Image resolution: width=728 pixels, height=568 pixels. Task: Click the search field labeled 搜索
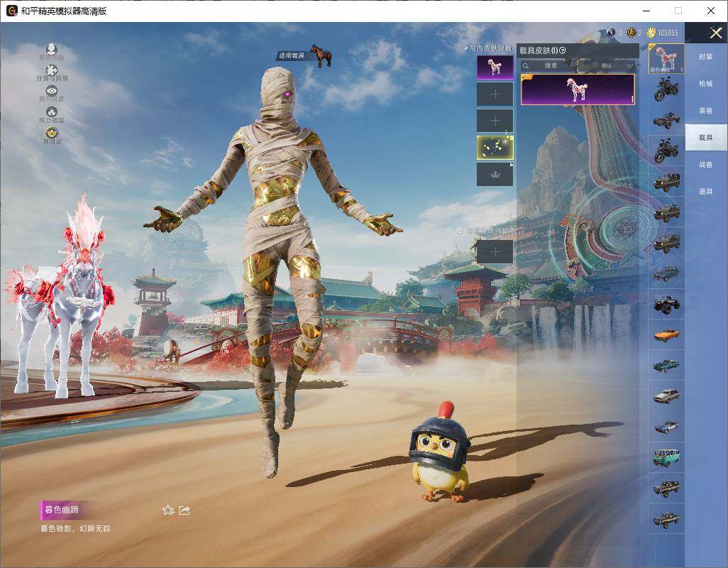[548, 65]
